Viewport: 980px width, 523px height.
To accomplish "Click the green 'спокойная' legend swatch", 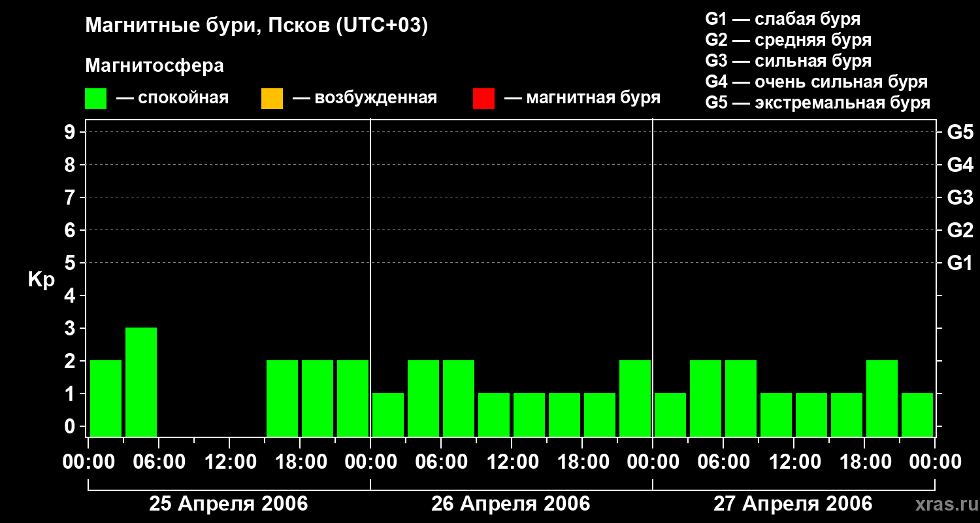I will (x=95, y=99).
